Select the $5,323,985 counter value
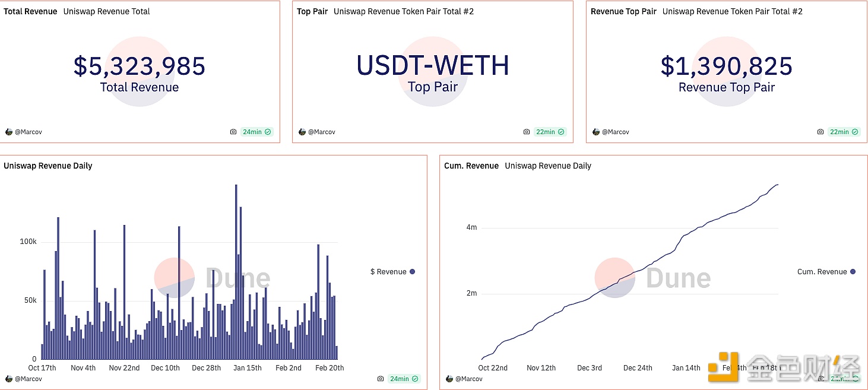868x390 pixels. 140,66
